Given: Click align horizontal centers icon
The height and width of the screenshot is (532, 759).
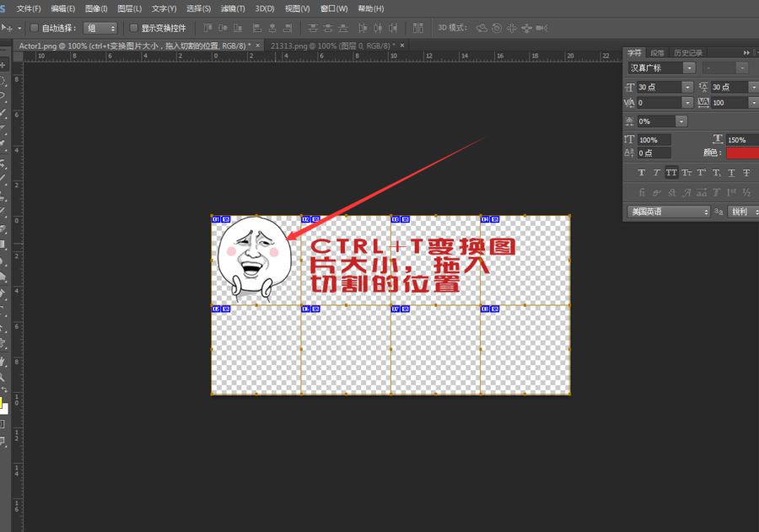Looking at the screenshot, I should 272,28.
